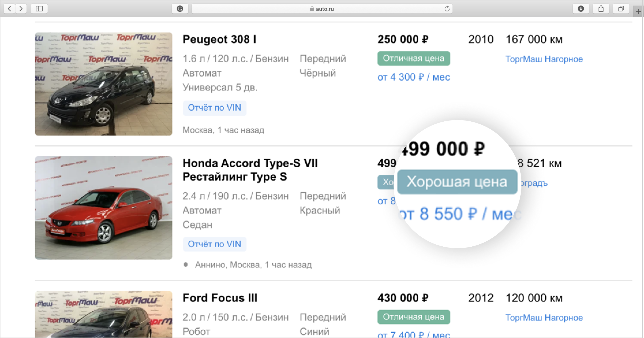This screenshot has width=644, height=338.
Task: Go forward using Safari forward arrow
Action: (21, 9)
